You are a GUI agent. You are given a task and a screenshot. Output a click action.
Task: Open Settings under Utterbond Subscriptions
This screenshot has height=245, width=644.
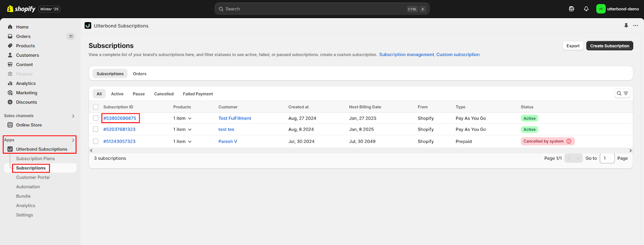[25, 215]
